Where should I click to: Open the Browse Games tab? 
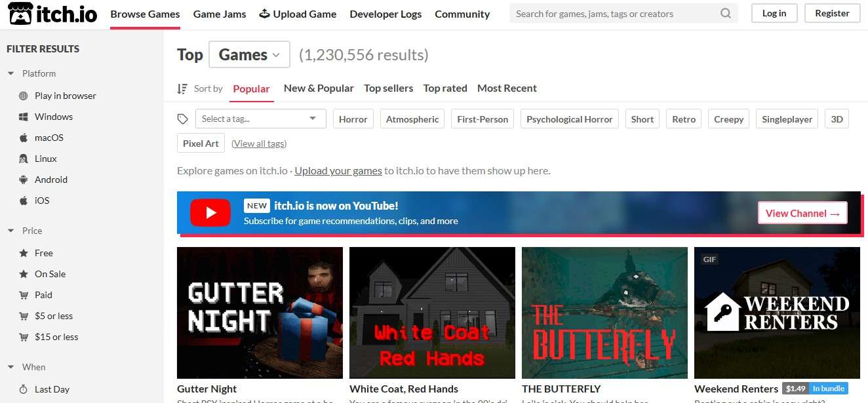pos(145,14)
